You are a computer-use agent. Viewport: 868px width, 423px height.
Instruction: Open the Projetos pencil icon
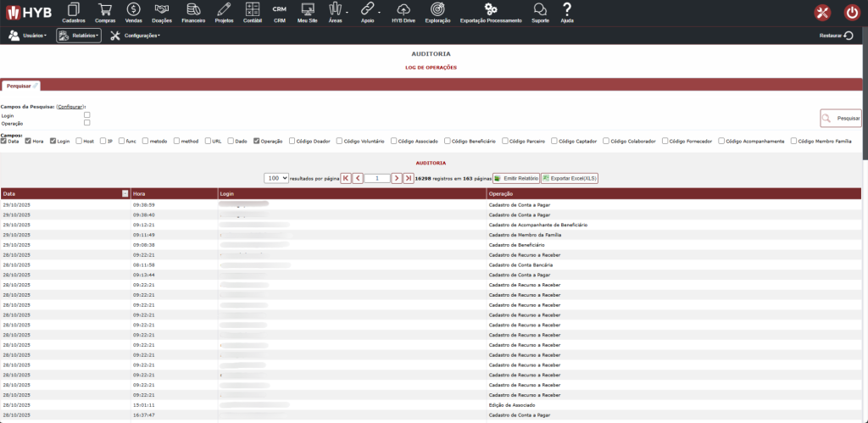click(224, 12)
